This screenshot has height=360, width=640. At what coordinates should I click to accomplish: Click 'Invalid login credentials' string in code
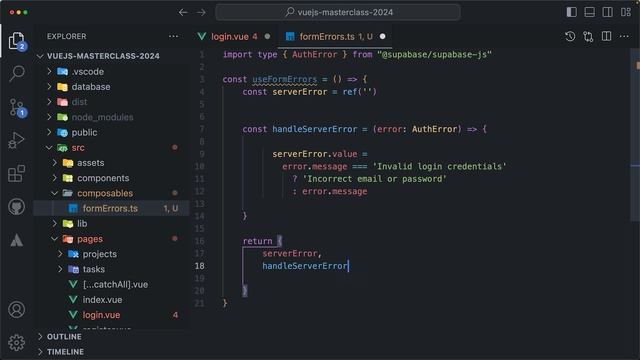(439, 167)
